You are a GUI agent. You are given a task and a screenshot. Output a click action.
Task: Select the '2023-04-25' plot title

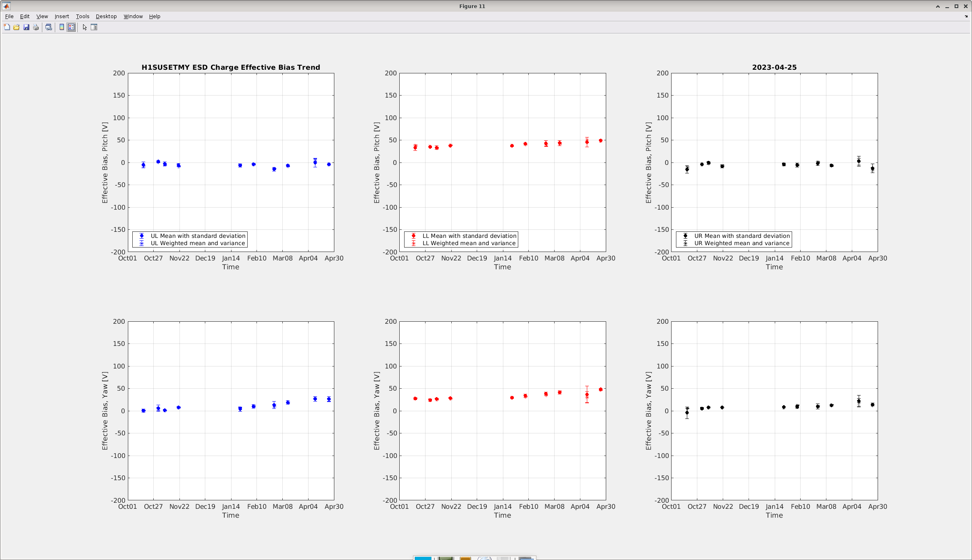click(774, 67)
